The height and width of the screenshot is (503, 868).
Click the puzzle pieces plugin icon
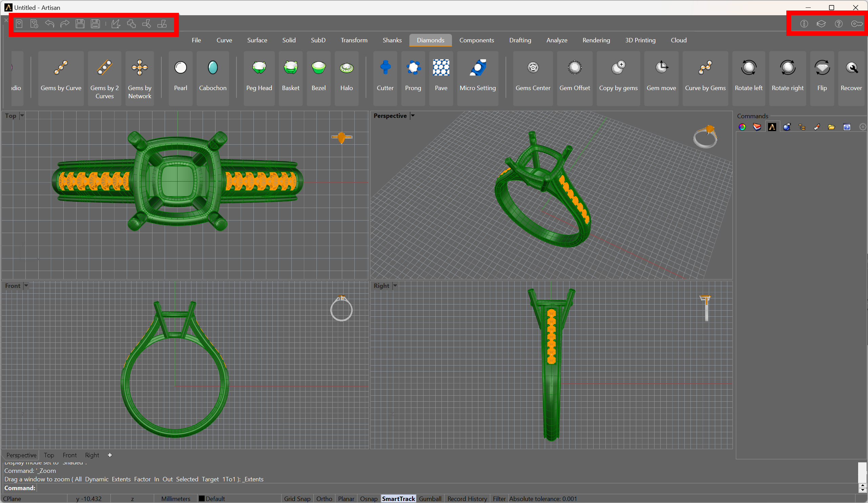point(131,24)
